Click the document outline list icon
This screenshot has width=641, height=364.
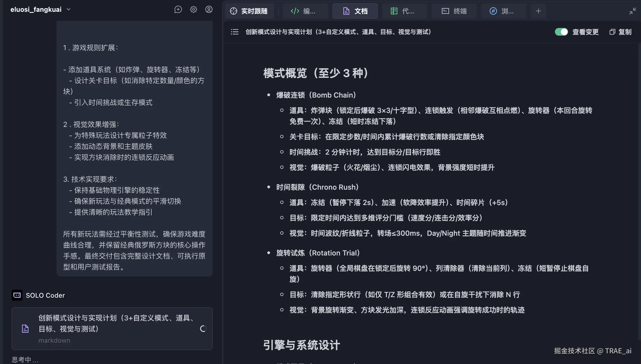click(x=235, y=32)
